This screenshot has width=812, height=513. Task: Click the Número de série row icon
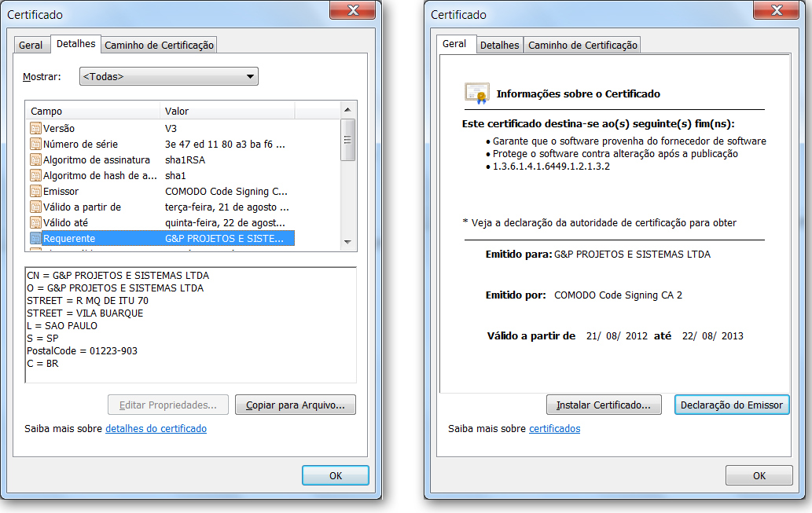(x=35, y=144)
